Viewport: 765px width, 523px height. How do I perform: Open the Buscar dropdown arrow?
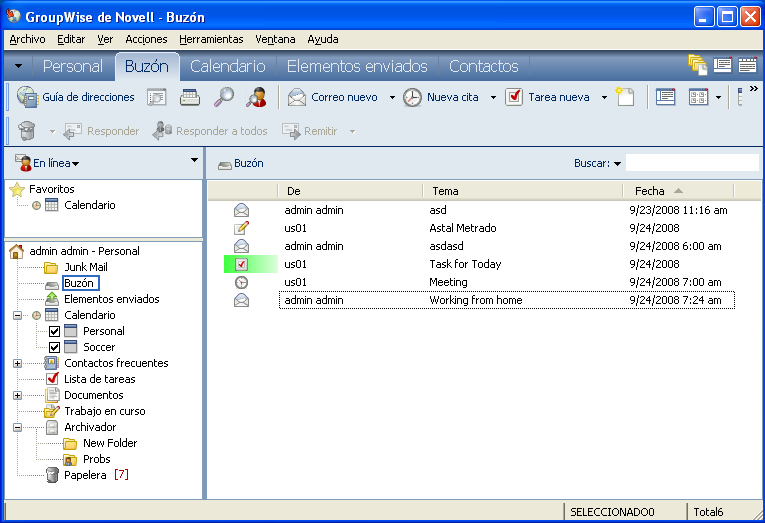pyautogui.click(x=617, y=163)
